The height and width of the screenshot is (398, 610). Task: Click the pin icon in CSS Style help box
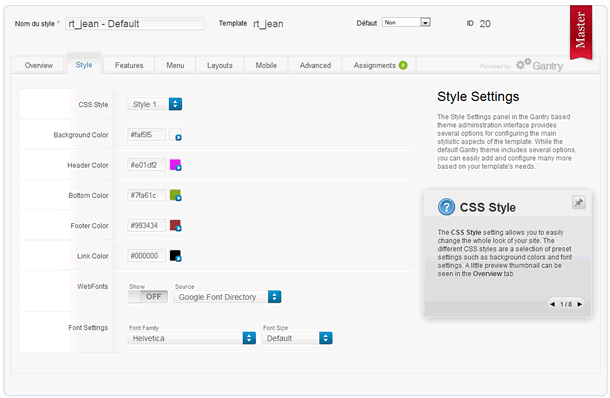click(578, 202)
